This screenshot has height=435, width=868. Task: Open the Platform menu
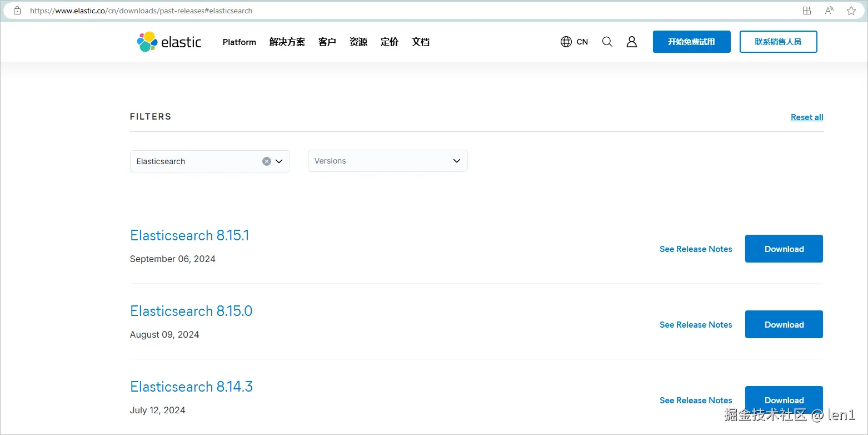pos(240,42)
